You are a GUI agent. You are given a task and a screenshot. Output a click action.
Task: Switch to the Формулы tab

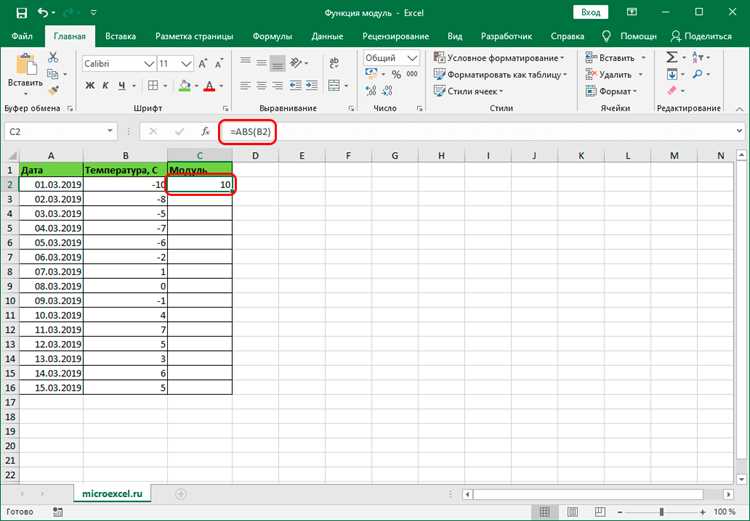pyautogui.click(x=272, y=36)
